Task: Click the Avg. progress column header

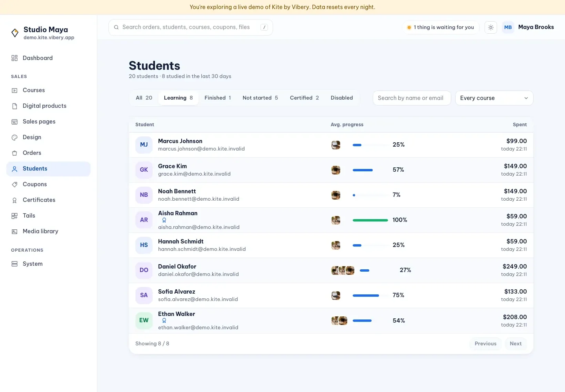Action: click(347, 125)
